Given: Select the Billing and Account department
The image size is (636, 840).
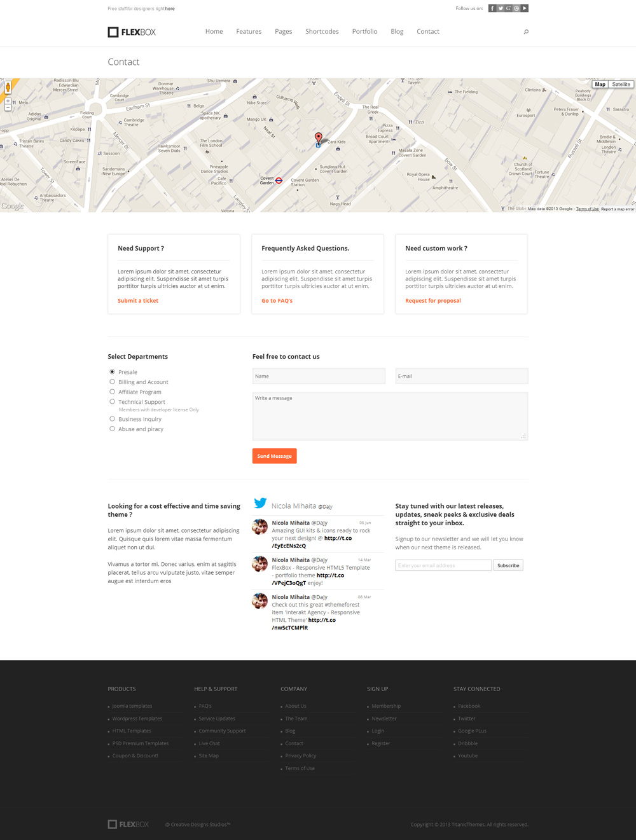Looking at the screenshot, I should 112,382.
